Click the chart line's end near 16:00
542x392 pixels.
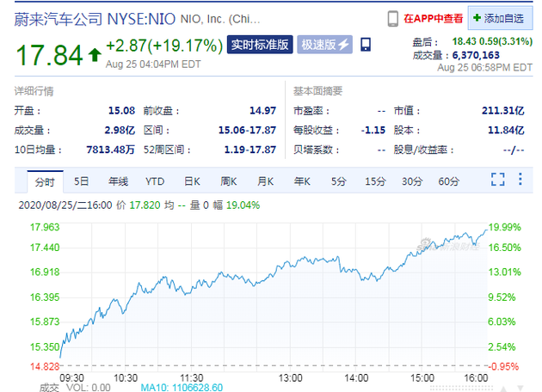point(486,230)
